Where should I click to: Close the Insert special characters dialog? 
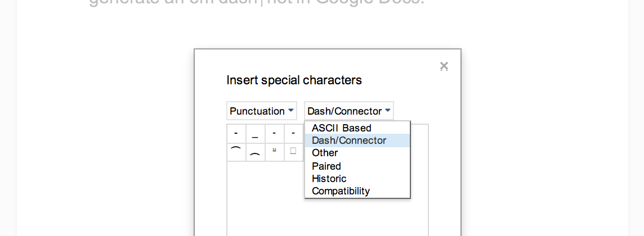click(x=444, y=66)
